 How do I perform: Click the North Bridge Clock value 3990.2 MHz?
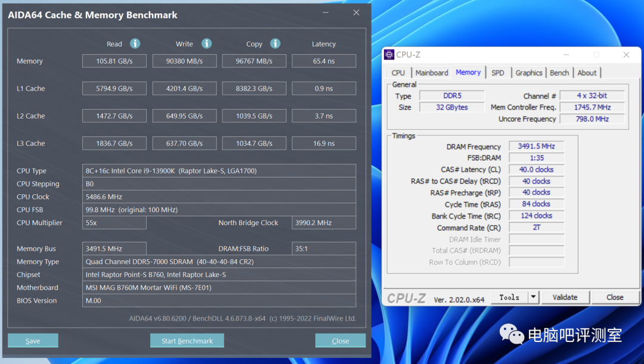pyautogui.click(x=324, y=223)
